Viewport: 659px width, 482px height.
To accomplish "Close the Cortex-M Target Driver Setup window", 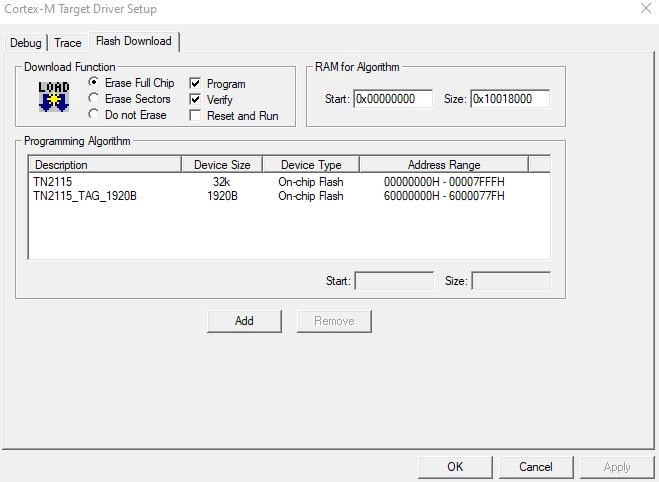I will [646, 8].
